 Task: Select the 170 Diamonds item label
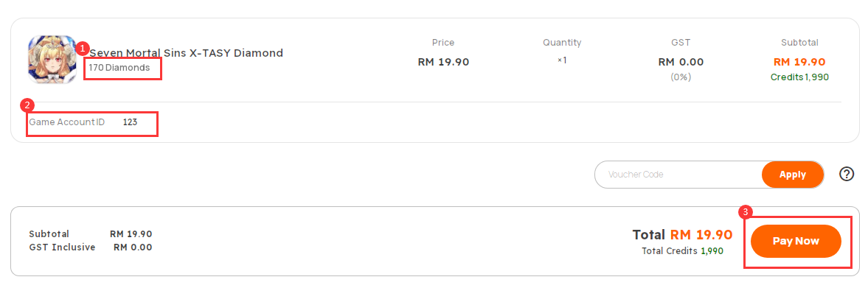click(119, 68)
